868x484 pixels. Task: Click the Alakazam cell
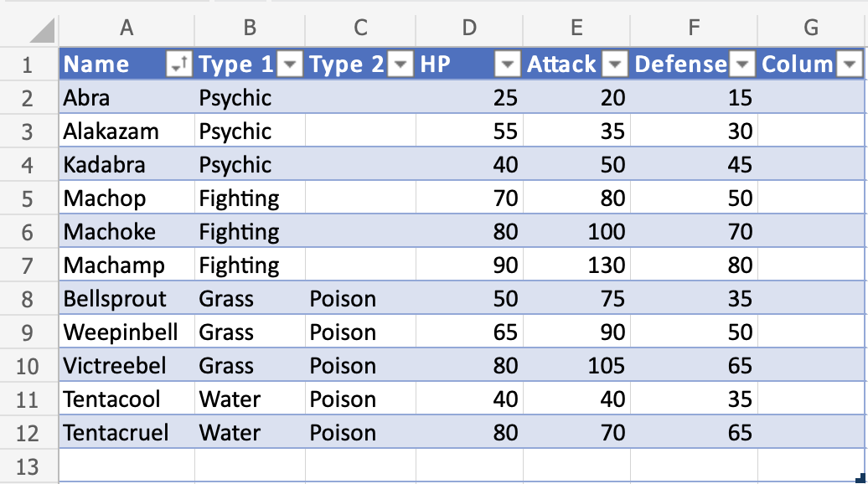[x=127, y=131]
